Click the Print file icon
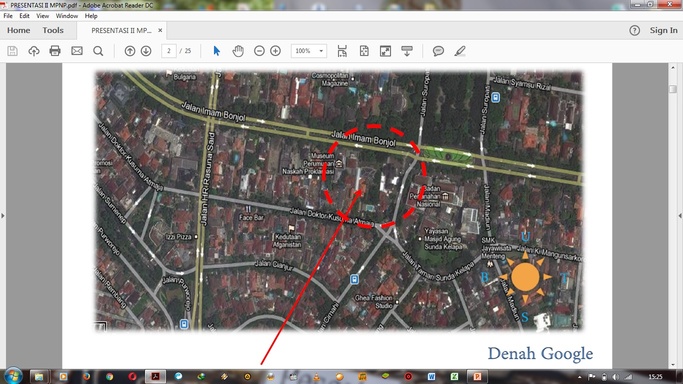Screen dimensions: 683x384 (55, 51)
